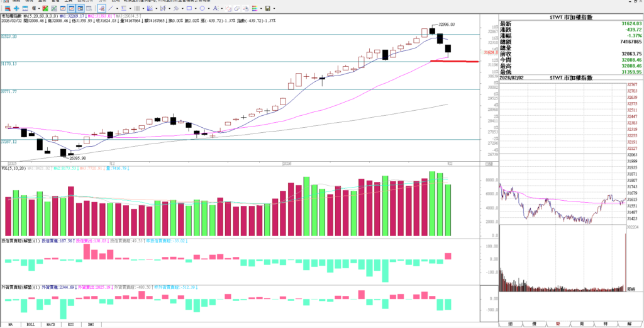
Task: Open the multicolor palette grid icon
Action: (255, 8)
